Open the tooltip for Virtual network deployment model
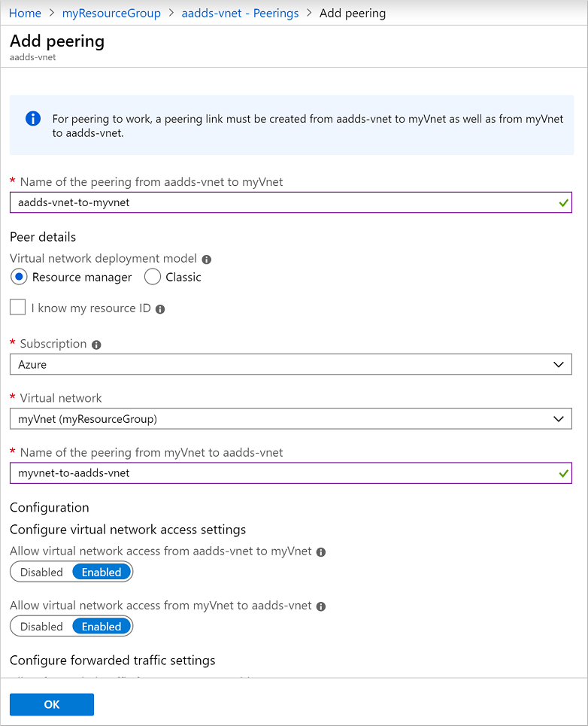This screenshot has width=588, height=726. (x=208, y=258)
